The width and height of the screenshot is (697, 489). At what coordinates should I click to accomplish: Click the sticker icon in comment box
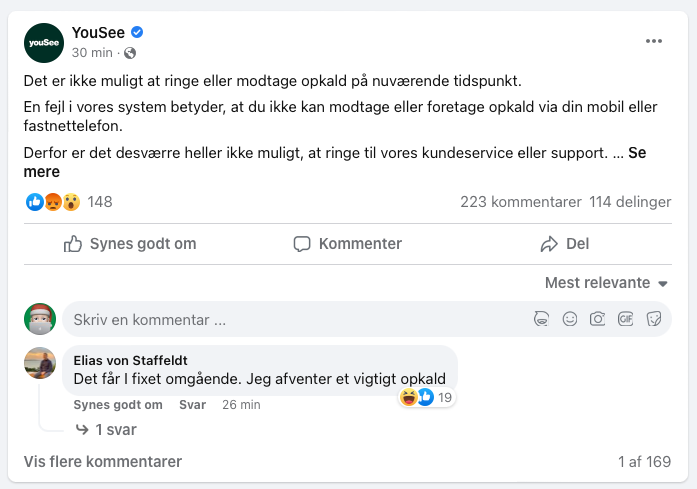654,320
